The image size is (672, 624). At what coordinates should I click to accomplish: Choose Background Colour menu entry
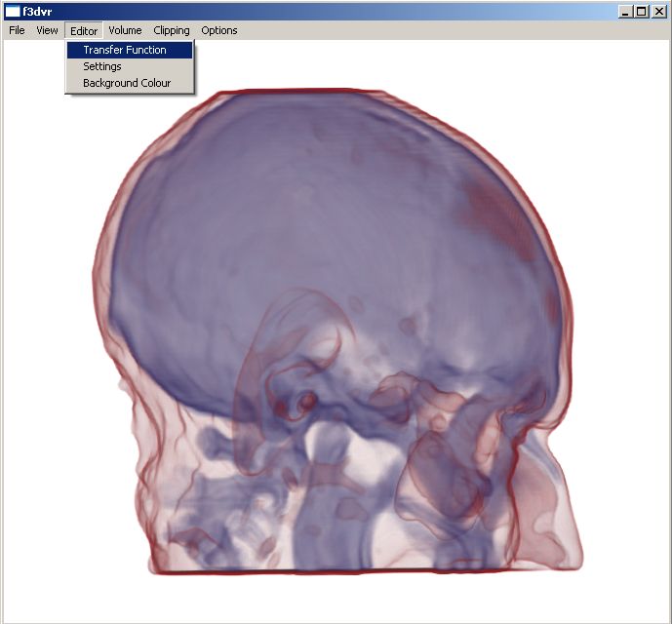click(130, 83)
